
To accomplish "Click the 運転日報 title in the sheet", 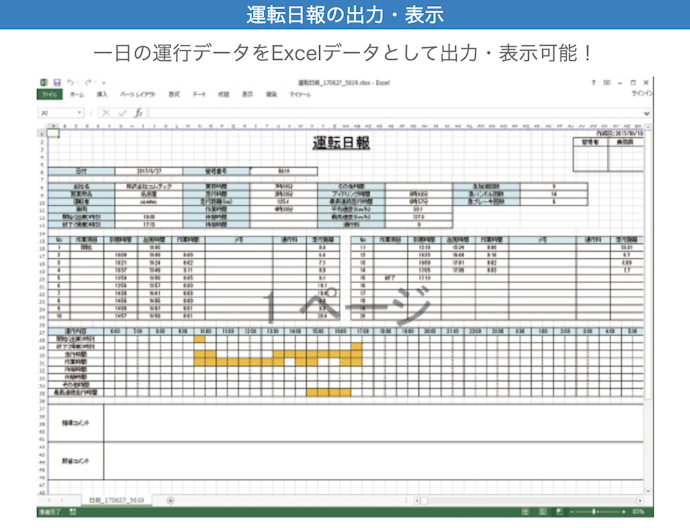I will coord(341,143).
